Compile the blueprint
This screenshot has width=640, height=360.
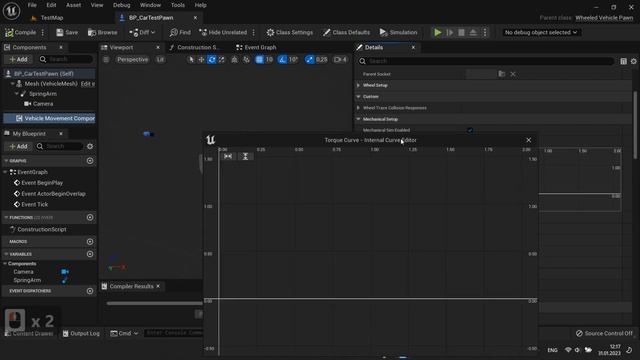click(x=20, y=32)
